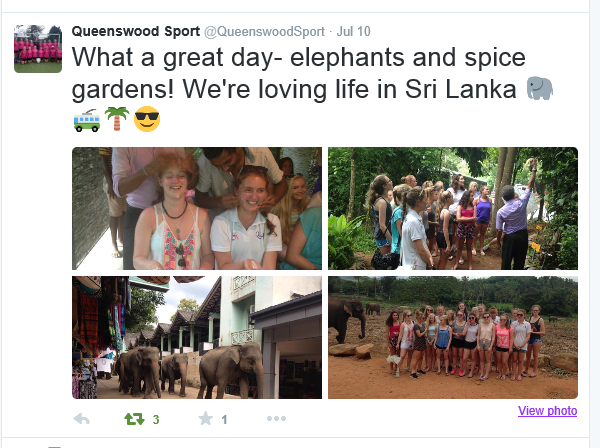Click the palm tree emoji
The height and width of the screenshot is (448, 600).
[117, 119]
